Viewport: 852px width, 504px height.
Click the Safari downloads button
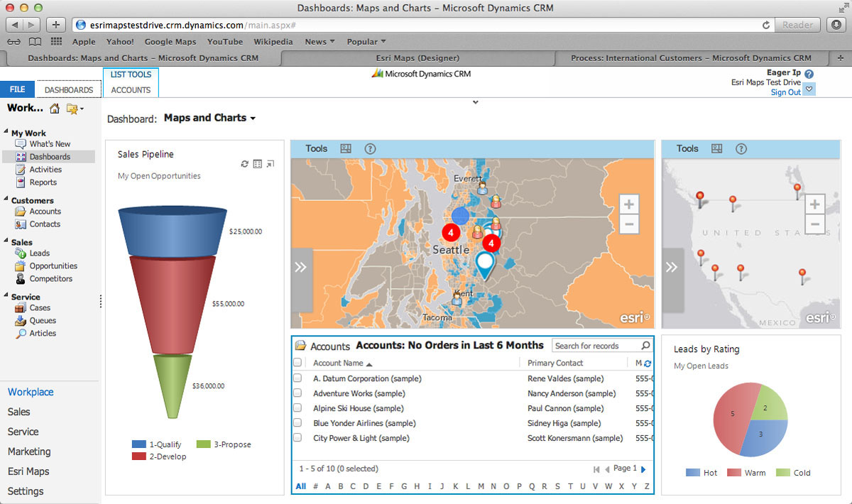tap(836, 25)
